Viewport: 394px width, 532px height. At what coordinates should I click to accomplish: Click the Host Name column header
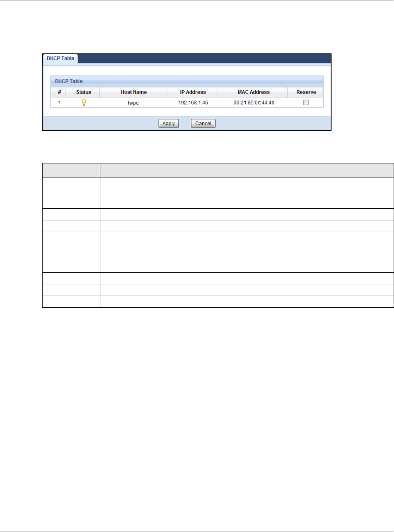[134, 92]
